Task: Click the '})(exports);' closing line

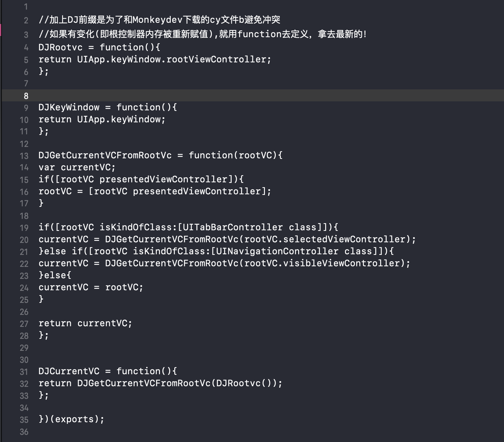Action: tap(71, 419)
